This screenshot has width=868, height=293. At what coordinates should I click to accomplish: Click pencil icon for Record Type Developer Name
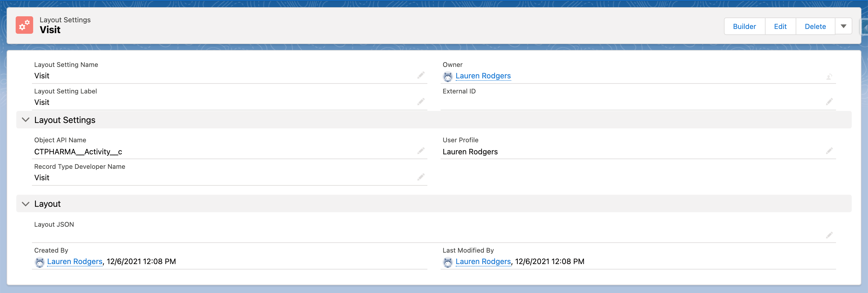(420, 177)
